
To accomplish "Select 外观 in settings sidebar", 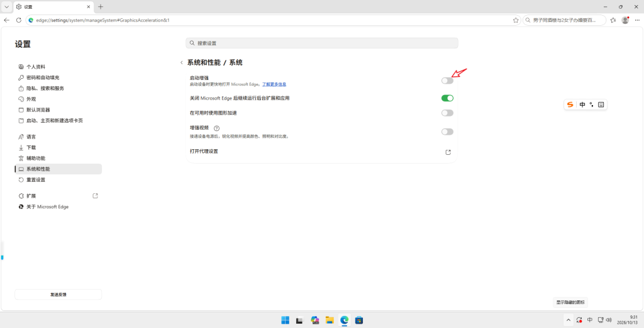I will point(58,99).
